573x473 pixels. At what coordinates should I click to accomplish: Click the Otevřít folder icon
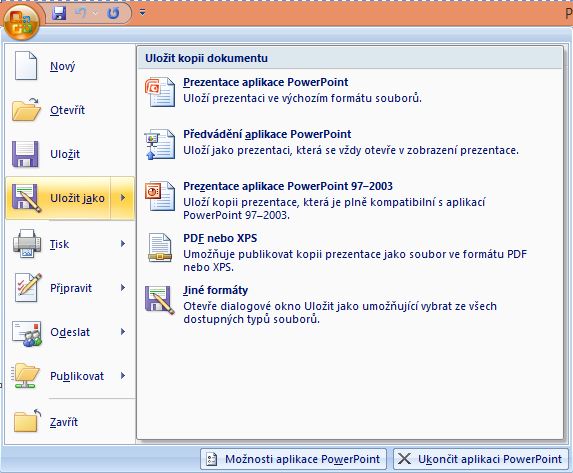pyautogui.click(x=26, y=110)
